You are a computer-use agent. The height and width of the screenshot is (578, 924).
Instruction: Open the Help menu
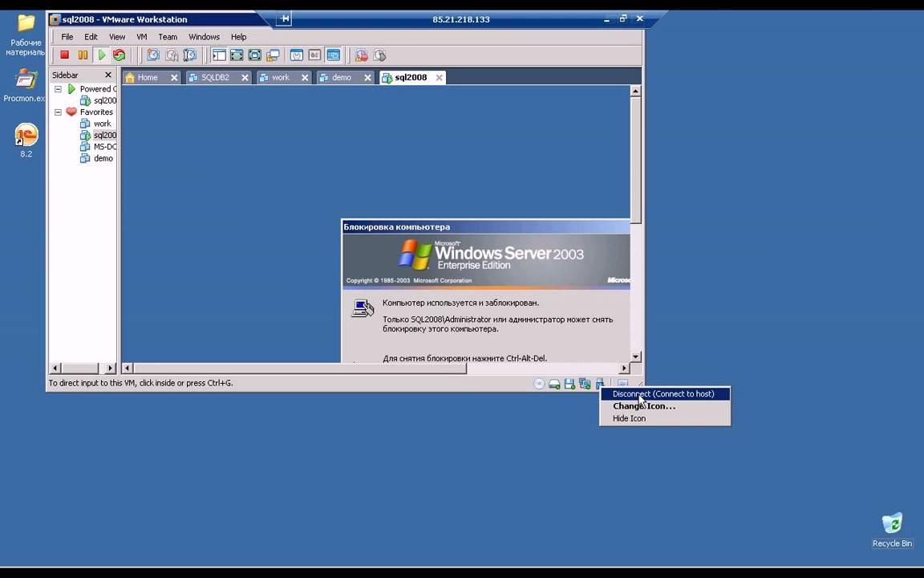[238, 37]
